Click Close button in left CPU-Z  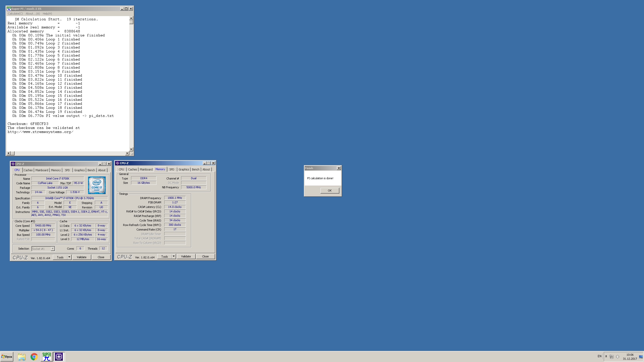click(101, 257)
